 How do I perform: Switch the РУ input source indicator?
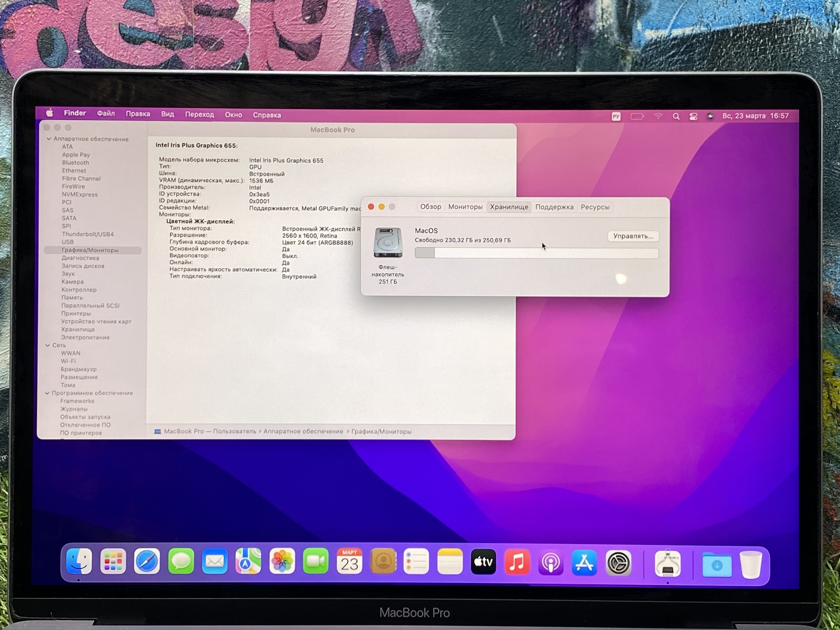616,116
